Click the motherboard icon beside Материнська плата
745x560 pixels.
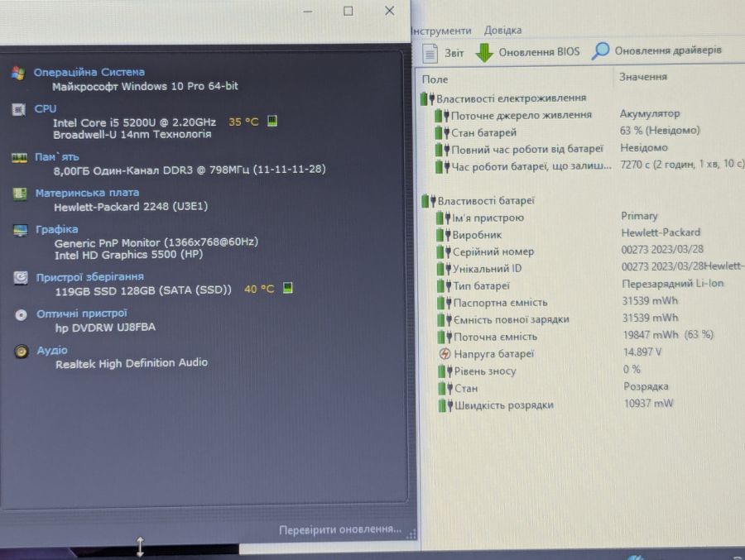point(20,194)
